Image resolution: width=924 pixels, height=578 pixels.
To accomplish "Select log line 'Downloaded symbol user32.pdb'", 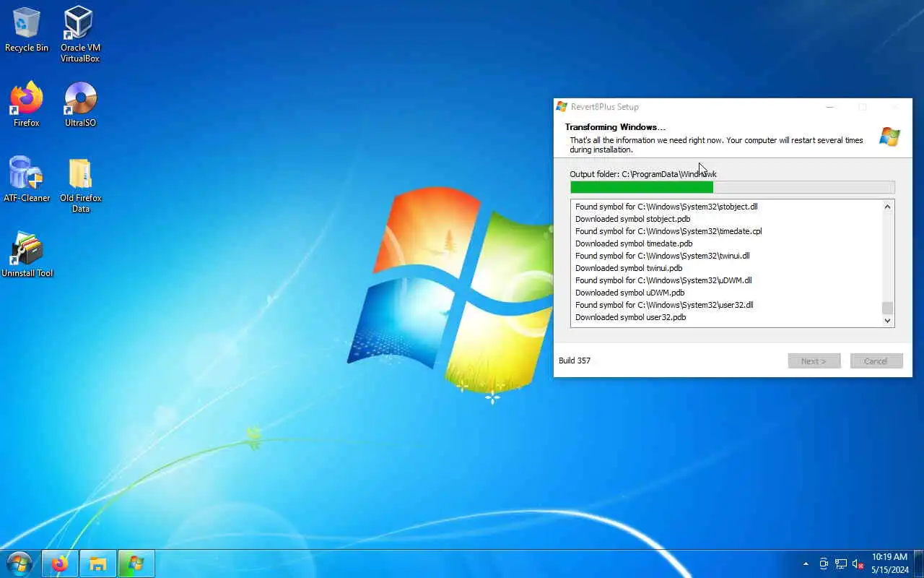I will pyautogui.click(x=630, y=317).
